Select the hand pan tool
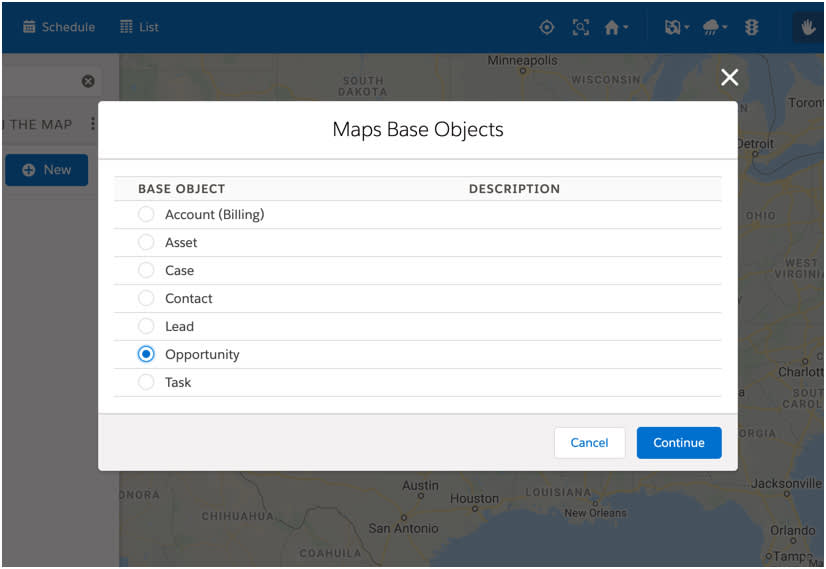This screenshot has height=569, width=826. tap(808, 27)
